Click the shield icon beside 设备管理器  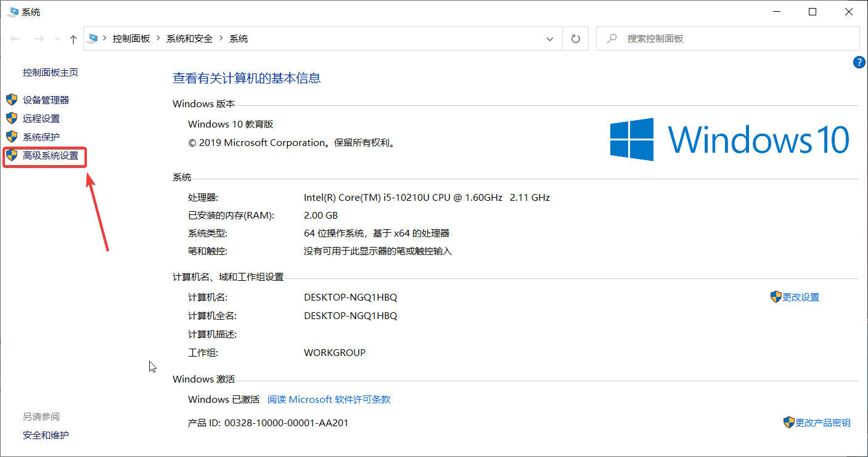point(12,100)
